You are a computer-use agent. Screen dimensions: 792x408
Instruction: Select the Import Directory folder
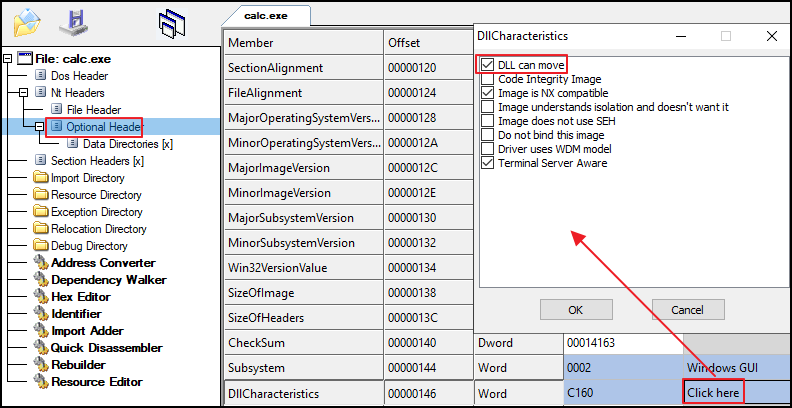click(88, 178)
